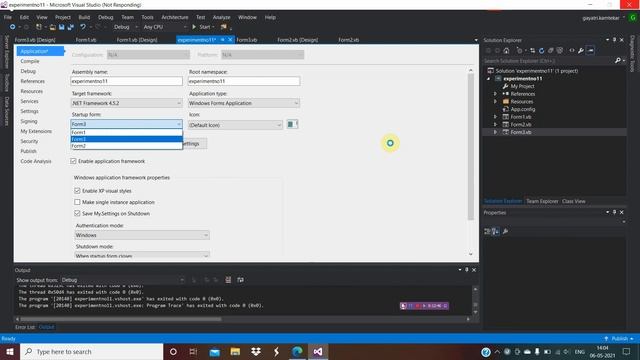Open the Build menu
This screenshot has width=640, height=360.
[84, 17]
